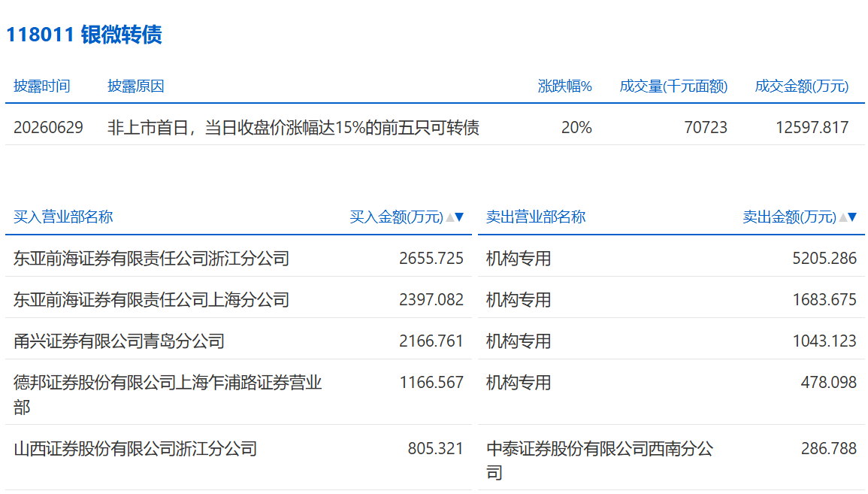Select the 卖出营业部名称 column header
Image resolution: width=868 pixels, height=494 pixels.
point(535,217)
